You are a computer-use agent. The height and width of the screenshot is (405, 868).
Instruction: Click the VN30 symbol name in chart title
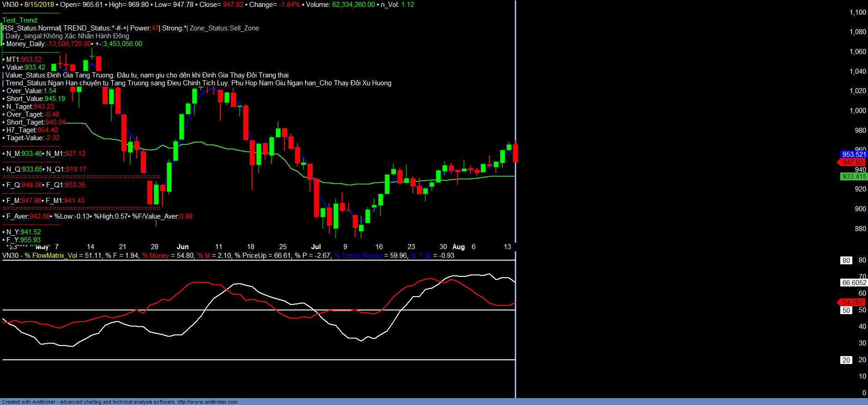coord(10,5)
